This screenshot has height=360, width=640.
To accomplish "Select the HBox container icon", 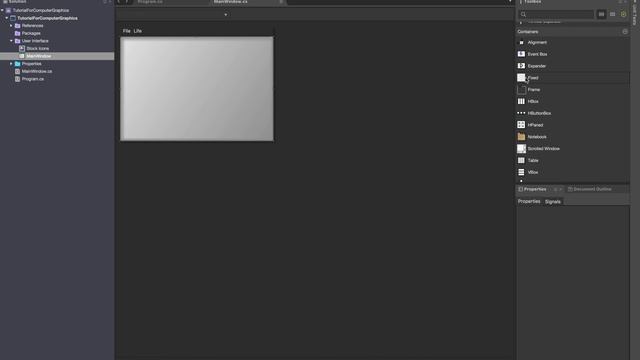I will pyautogui.click(x=521, y=101).
